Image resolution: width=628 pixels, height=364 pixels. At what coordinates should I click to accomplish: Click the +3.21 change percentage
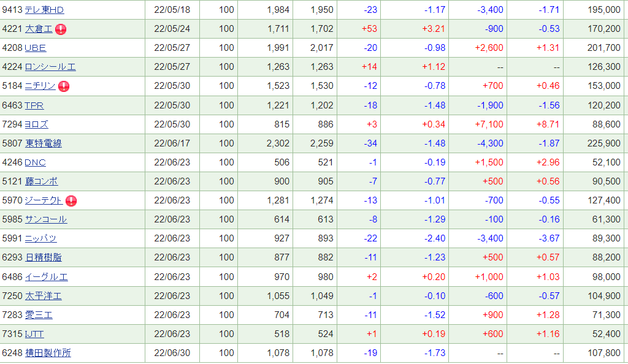tap(434, 29)
